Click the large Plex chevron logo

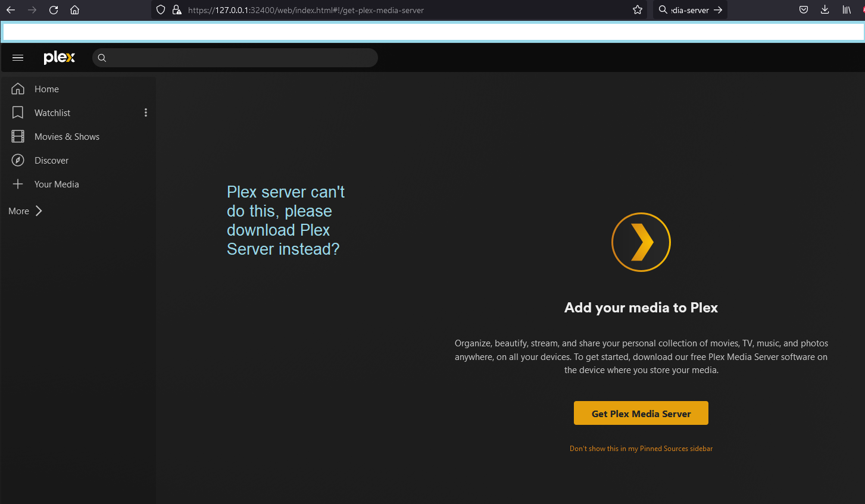coord(641,242)
